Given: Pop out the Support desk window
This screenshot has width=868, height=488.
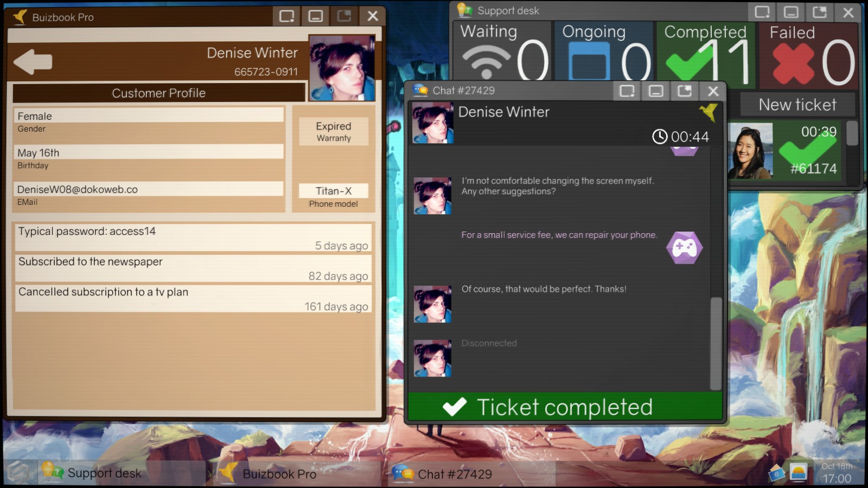Looking at the screenshot, I should tap(820, 12).
